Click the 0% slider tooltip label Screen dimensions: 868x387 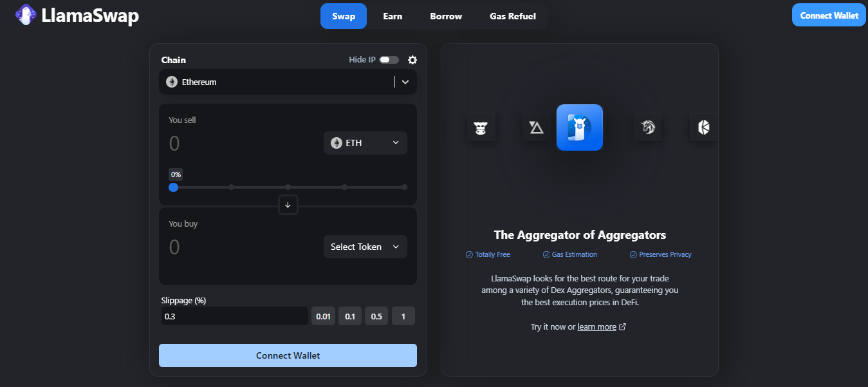coord(176,175)
